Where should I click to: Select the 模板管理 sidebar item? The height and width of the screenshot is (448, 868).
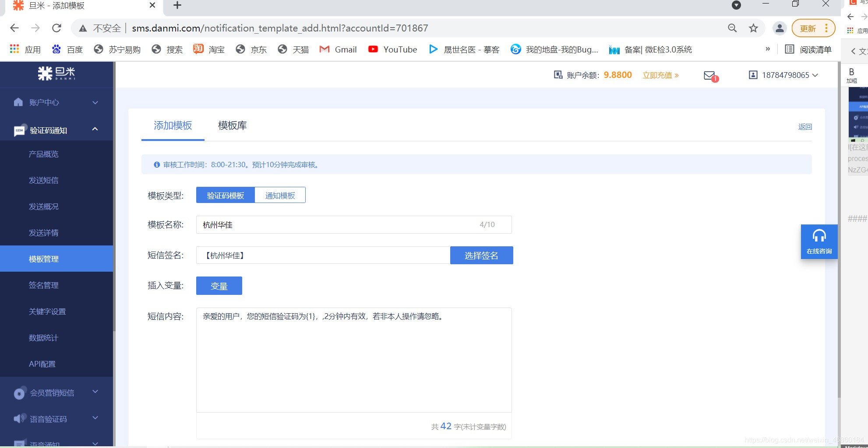click(x=43, y=259)
